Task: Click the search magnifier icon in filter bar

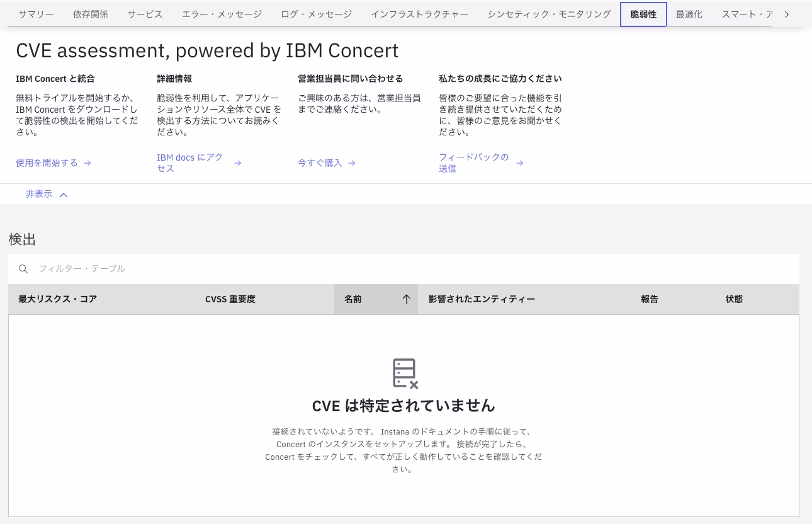Action: tap(23, 269)
